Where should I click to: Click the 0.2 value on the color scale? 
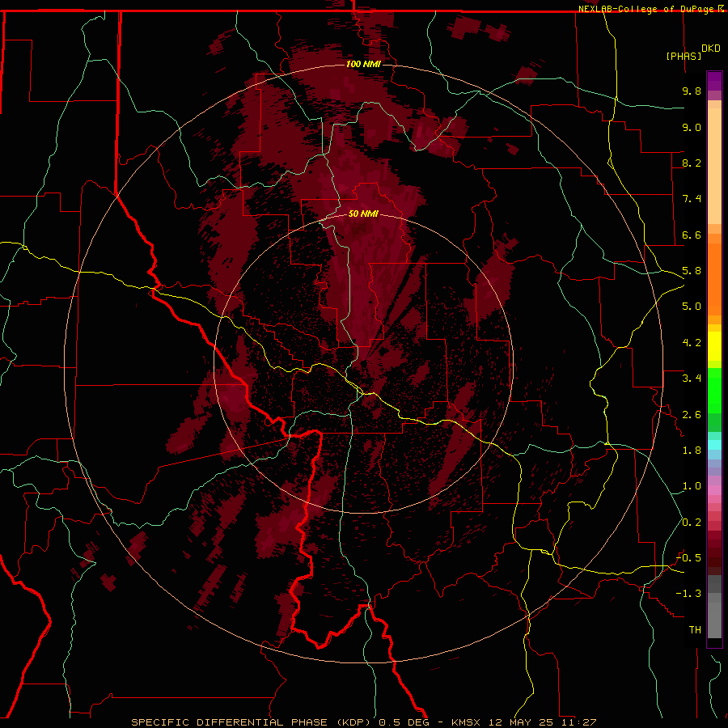pos(692,523)
